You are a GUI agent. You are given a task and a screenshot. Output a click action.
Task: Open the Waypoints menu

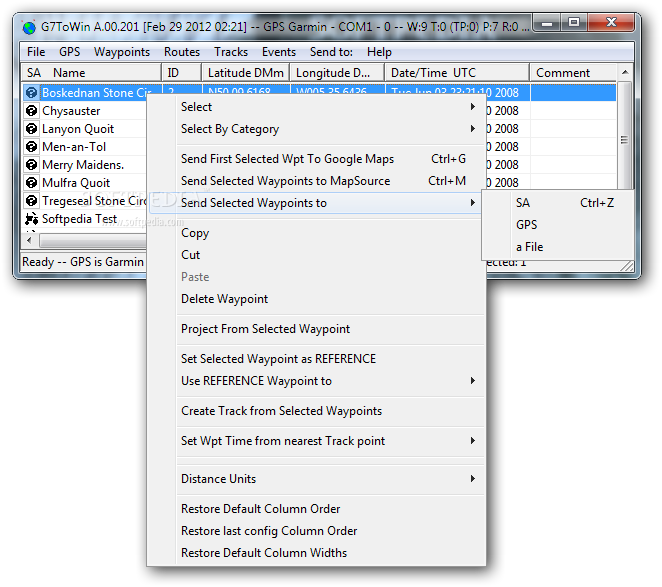tap(122, 52)
